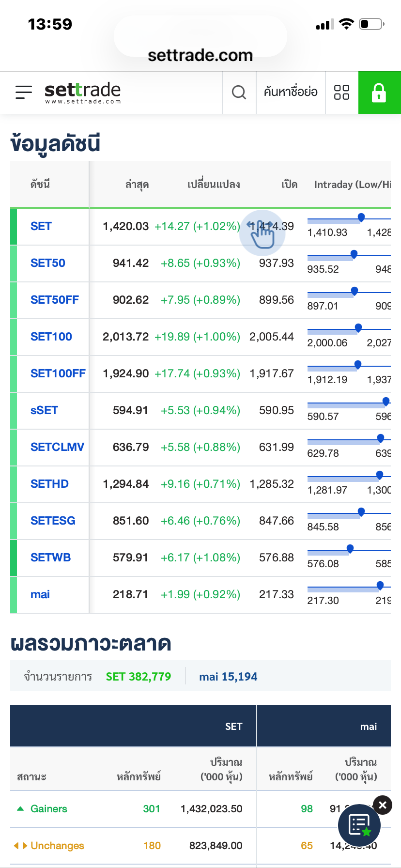The image size is (401, 868).
Task: Select the mai column header in market summary
Action: [x=368, y=726]
